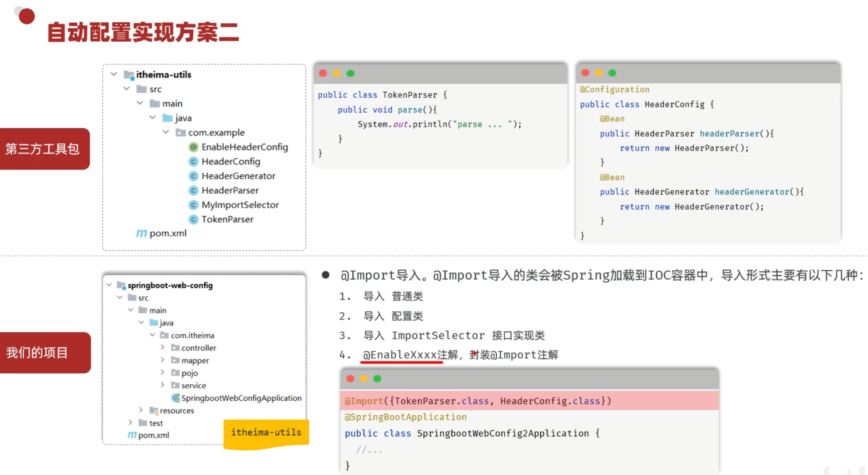The width and height of the screenshot is (868, 475).
Task: Click the Maven pom.xml icon under itheima-utils
Action: coord(141,233)
